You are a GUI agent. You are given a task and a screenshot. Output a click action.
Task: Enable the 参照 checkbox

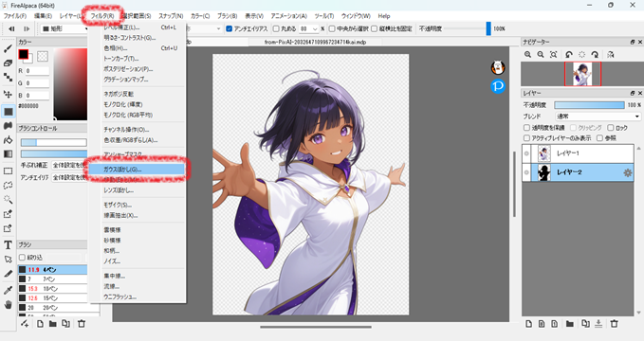click(x=599, y=138)
